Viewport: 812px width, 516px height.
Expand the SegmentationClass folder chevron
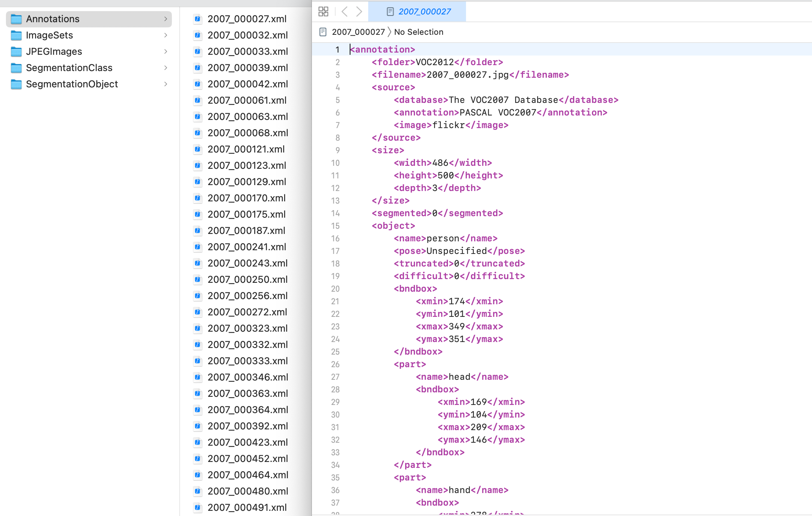pos(166,68)
